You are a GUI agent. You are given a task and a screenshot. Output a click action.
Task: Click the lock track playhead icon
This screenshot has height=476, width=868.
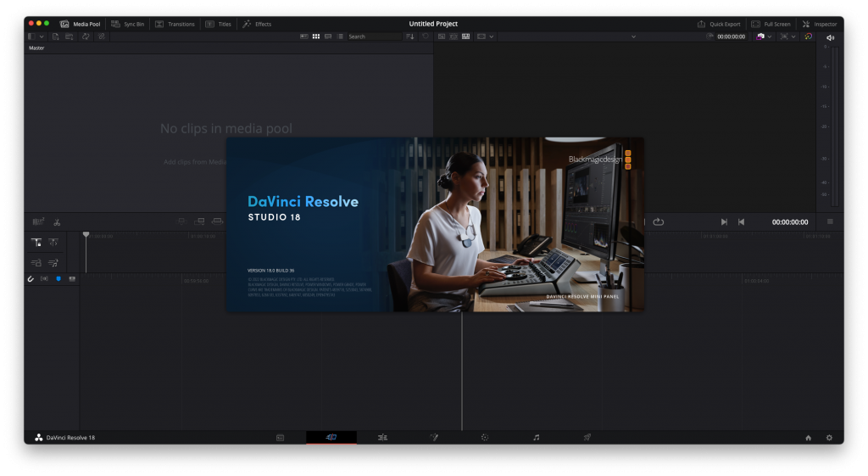tap(36, 243)
